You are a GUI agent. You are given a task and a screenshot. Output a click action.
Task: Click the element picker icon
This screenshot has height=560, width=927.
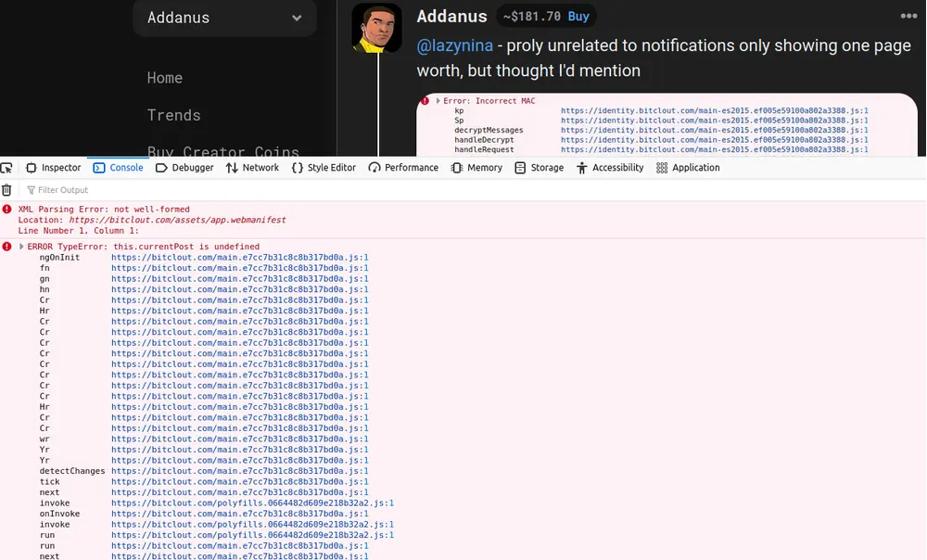click(x=7, y=168)
